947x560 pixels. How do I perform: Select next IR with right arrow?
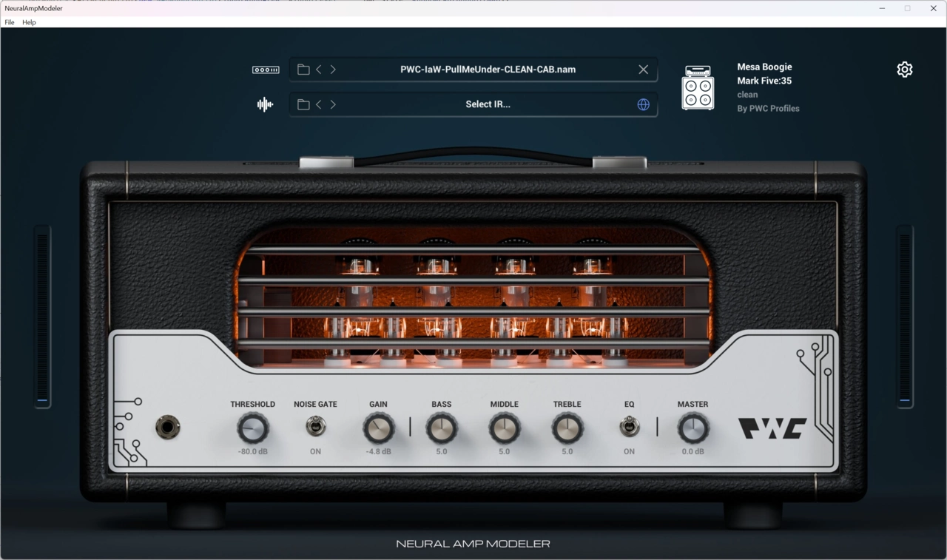(333, 104)
